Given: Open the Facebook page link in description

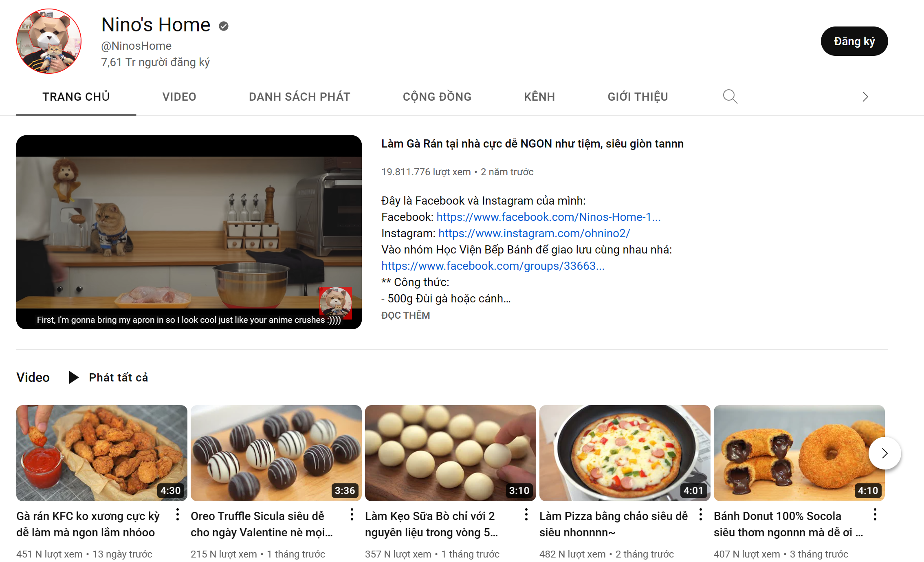Looking at the screenshot, I should [x=548, y=217].
